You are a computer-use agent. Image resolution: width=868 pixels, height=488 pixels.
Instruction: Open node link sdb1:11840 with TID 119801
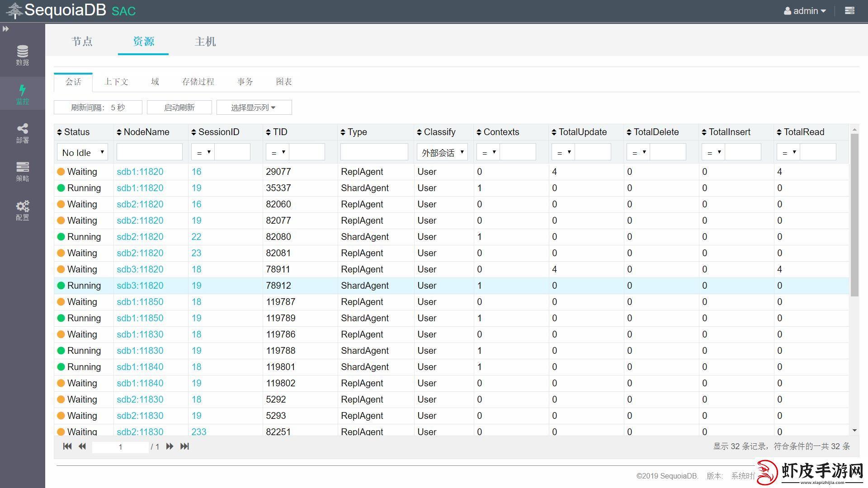click(140, 367)
